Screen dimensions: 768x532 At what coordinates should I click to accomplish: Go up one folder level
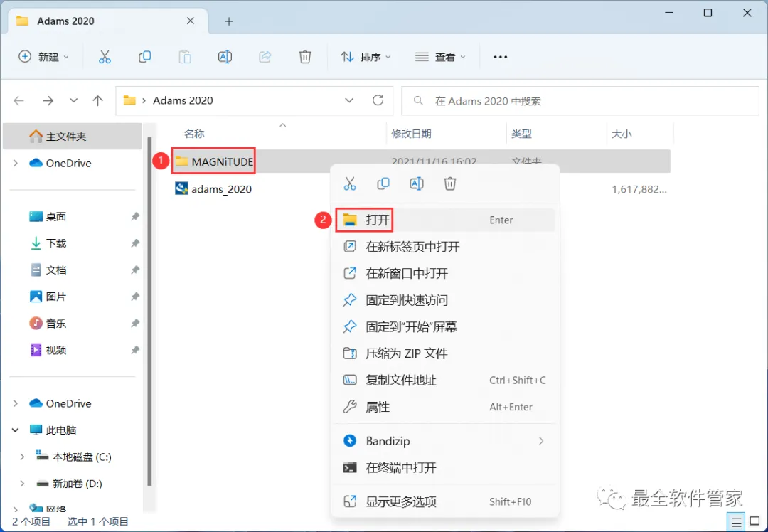[98, 100]
